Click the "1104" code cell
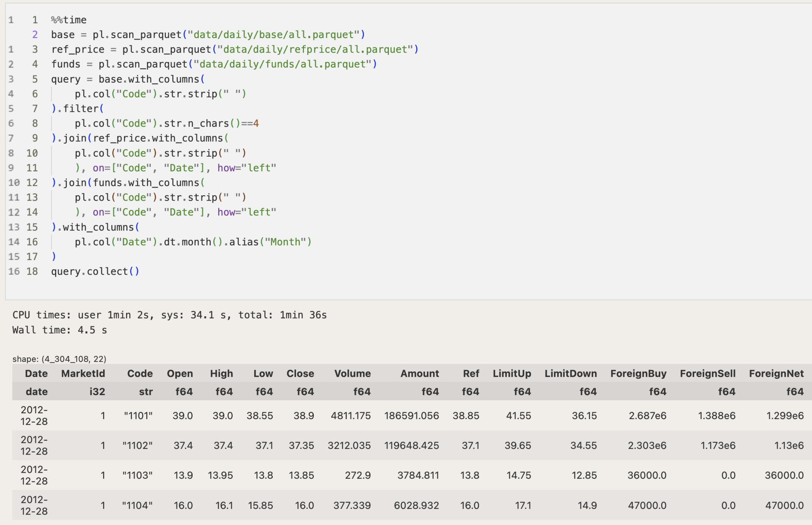 [x=137, y=506]
